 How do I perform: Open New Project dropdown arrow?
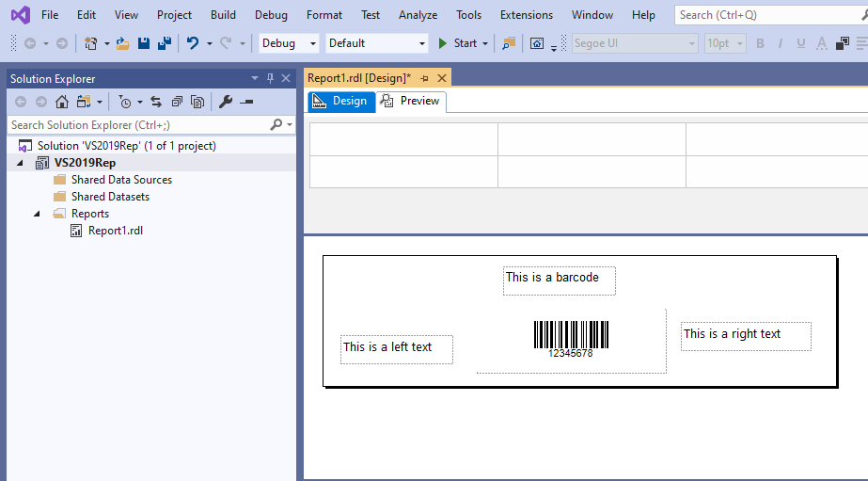107,44
